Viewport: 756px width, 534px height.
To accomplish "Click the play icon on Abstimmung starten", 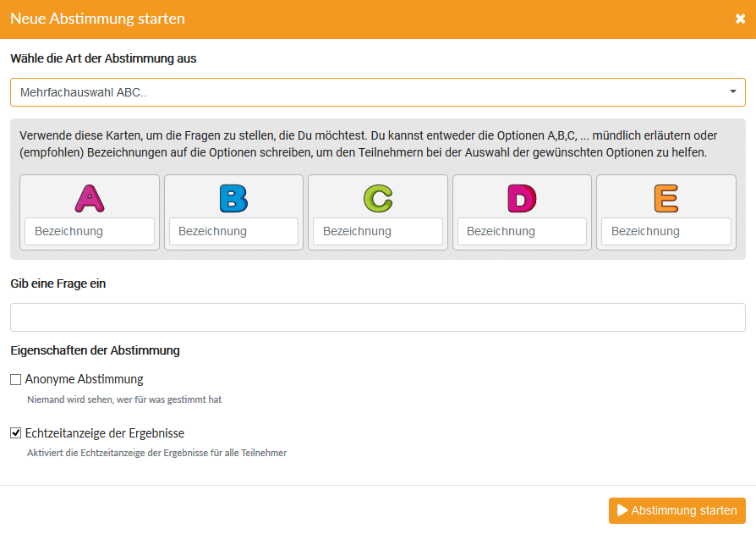I will coord(622,510).
